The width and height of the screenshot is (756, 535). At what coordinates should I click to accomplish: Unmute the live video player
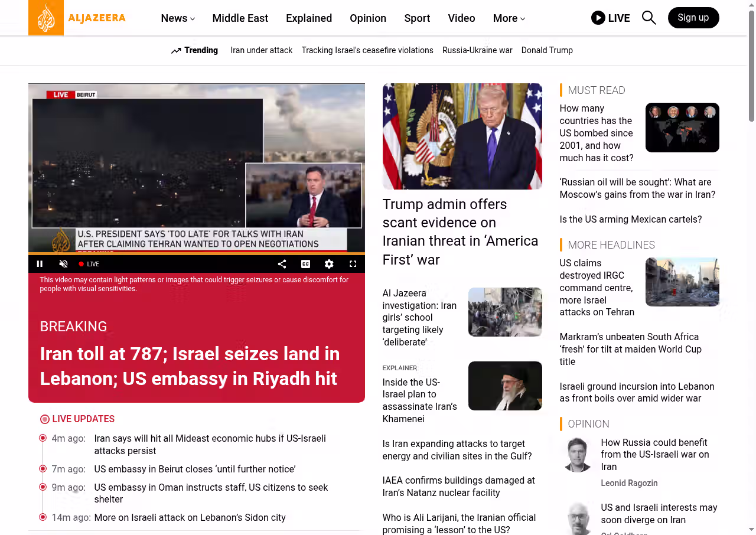coord(63,264)
